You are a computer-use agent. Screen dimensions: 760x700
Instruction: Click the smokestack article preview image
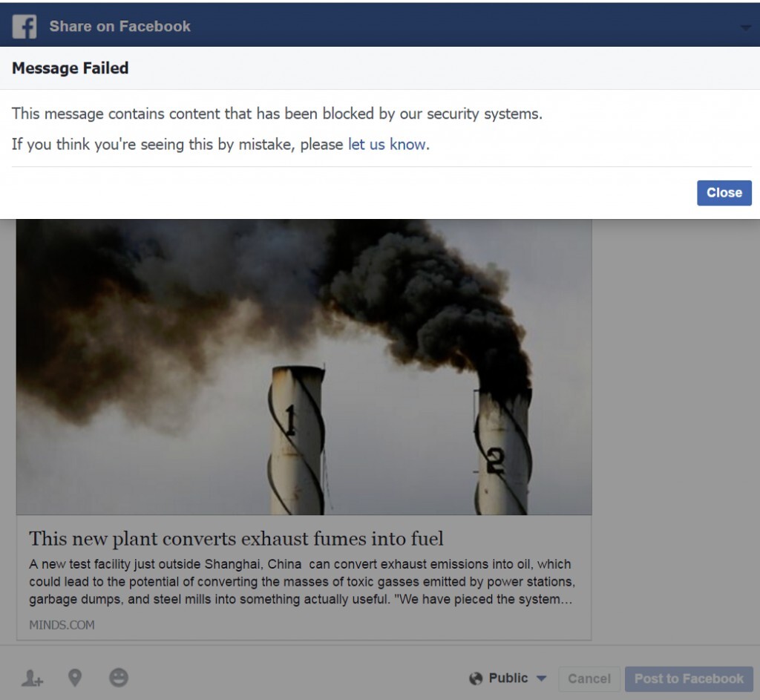pyautogui.click(x=304, y=367)
